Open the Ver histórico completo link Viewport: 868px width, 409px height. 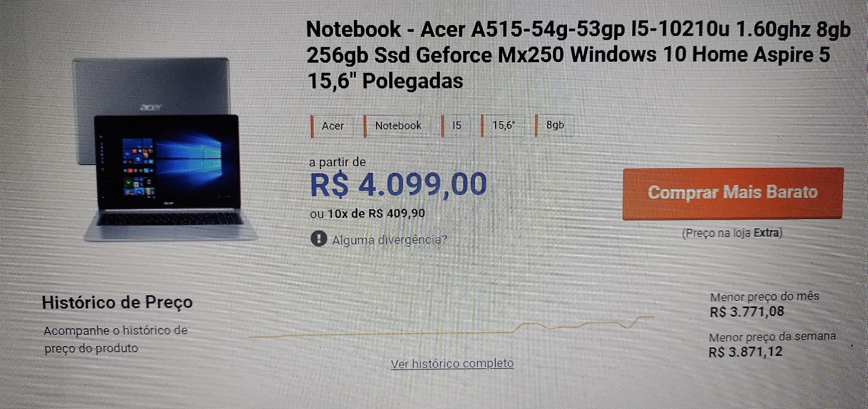[452, 364]
